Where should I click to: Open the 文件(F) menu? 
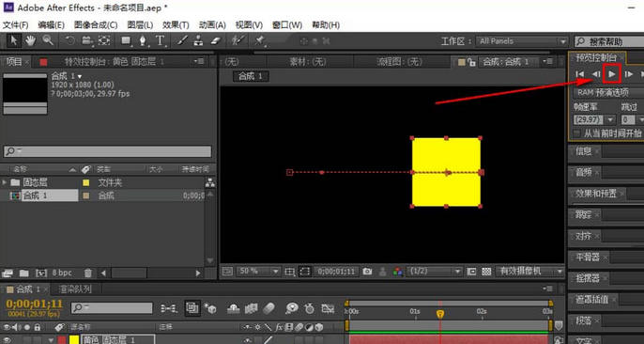tap(16, 25)
